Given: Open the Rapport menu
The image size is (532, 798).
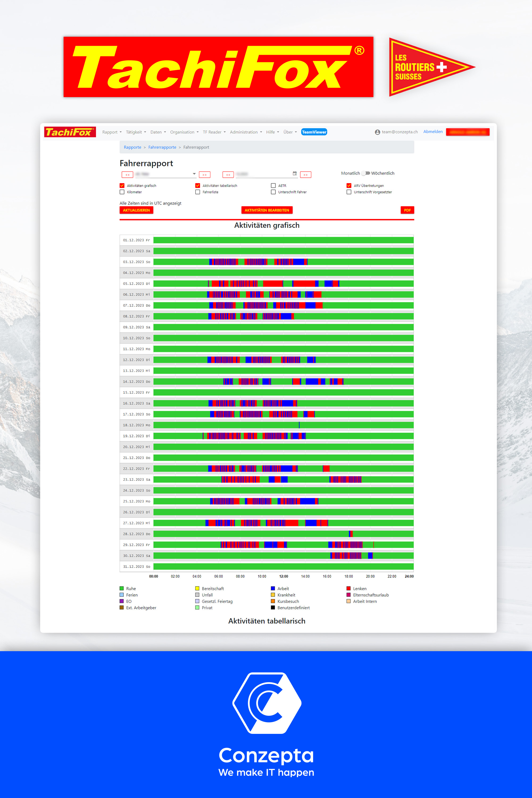Looking at the screenshot, I should click(x=112, y=132).
